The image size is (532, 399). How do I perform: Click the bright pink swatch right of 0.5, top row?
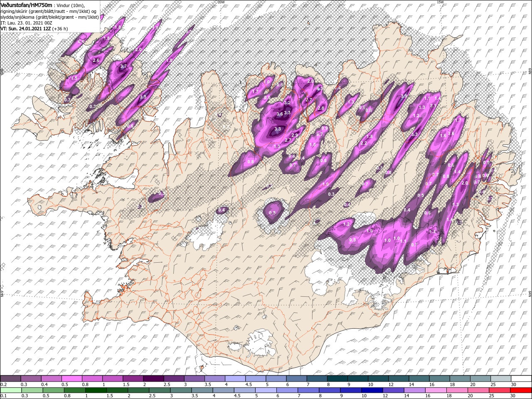point(71,379)
